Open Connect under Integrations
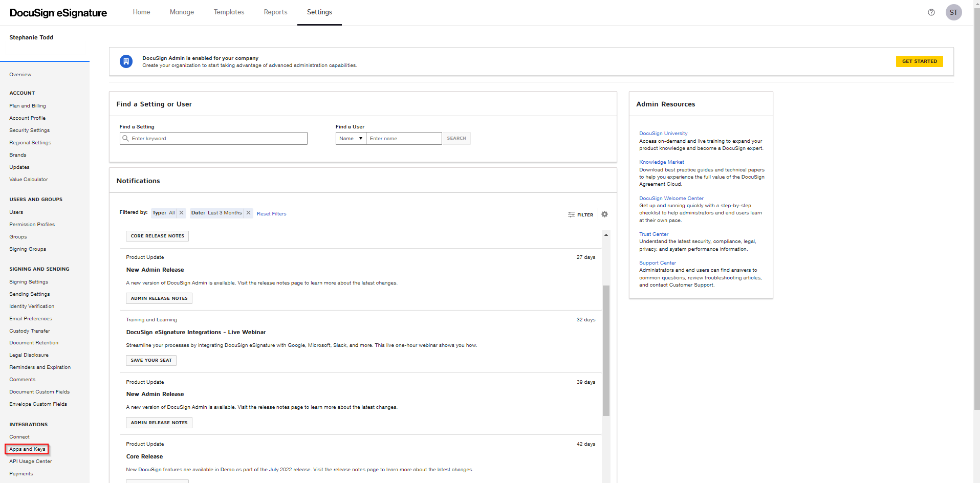The width and height of the screenshot is (980, 483). coord(19,437)
